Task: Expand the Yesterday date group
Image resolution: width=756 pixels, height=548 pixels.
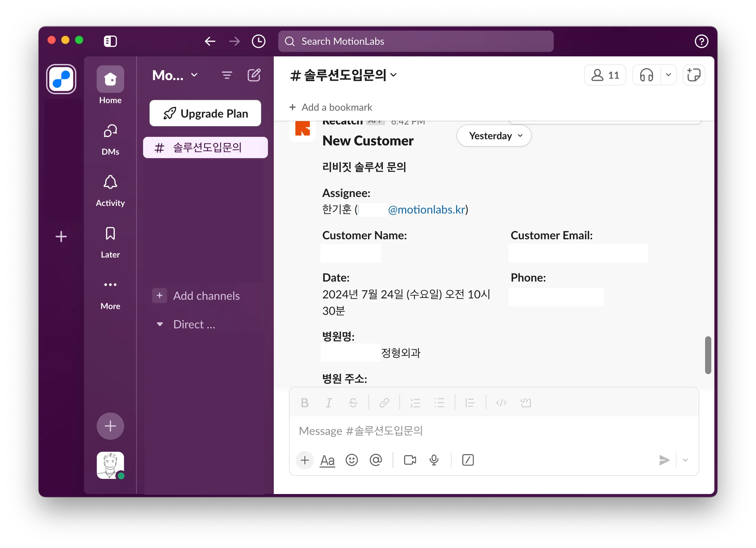Action: (x=493, y=135)
